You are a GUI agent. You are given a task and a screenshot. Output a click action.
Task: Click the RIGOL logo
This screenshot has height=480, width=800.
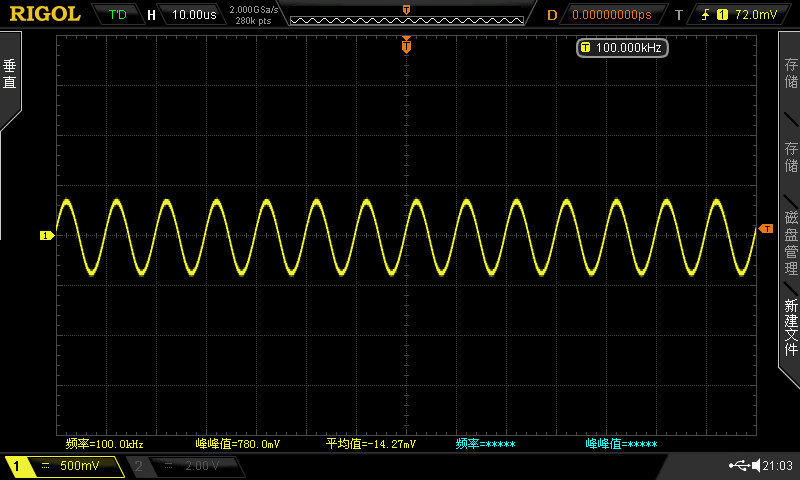click(x=45, y=14)
